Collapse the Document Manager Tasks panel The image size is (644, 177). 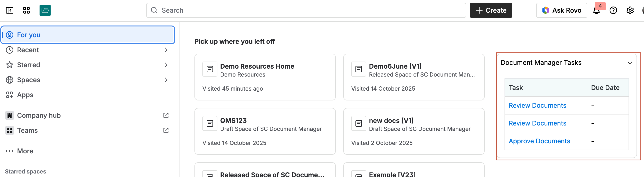630,63
